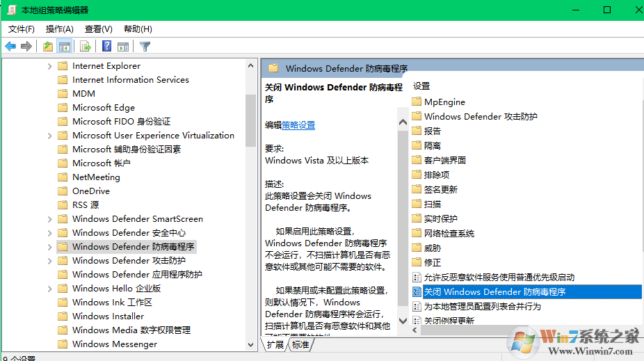Click the Up One Level folder icon
The height and width of the screenshot is (361, 644).
point(47,47)
